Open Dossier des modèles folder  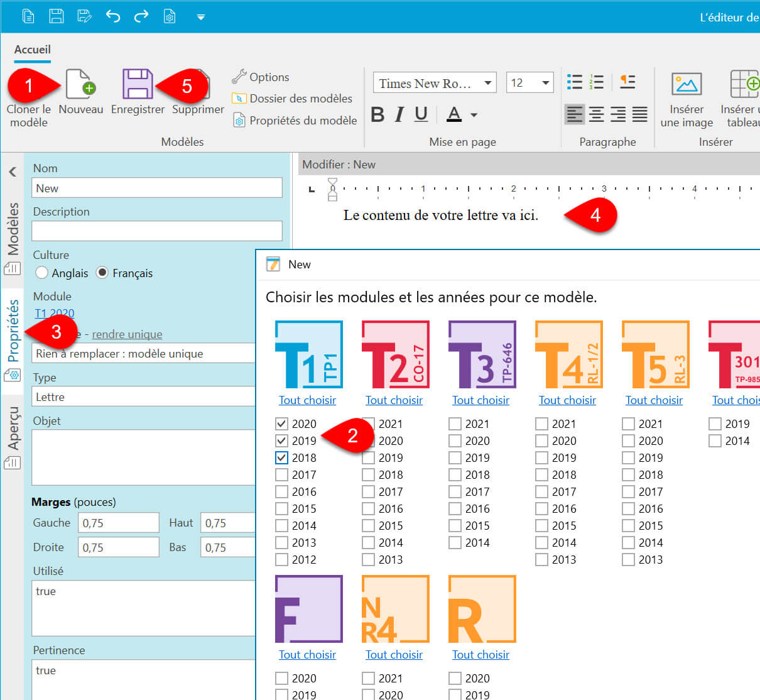(x=292, y=99)
